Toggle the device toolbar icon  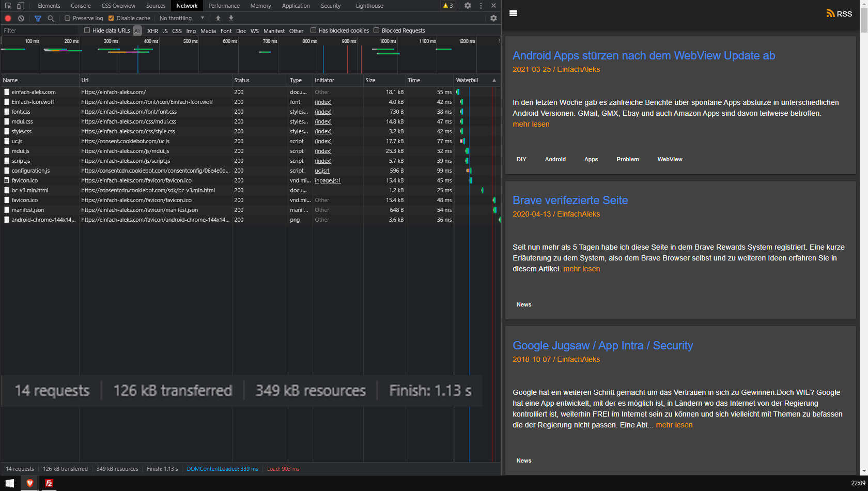(21, 6)
